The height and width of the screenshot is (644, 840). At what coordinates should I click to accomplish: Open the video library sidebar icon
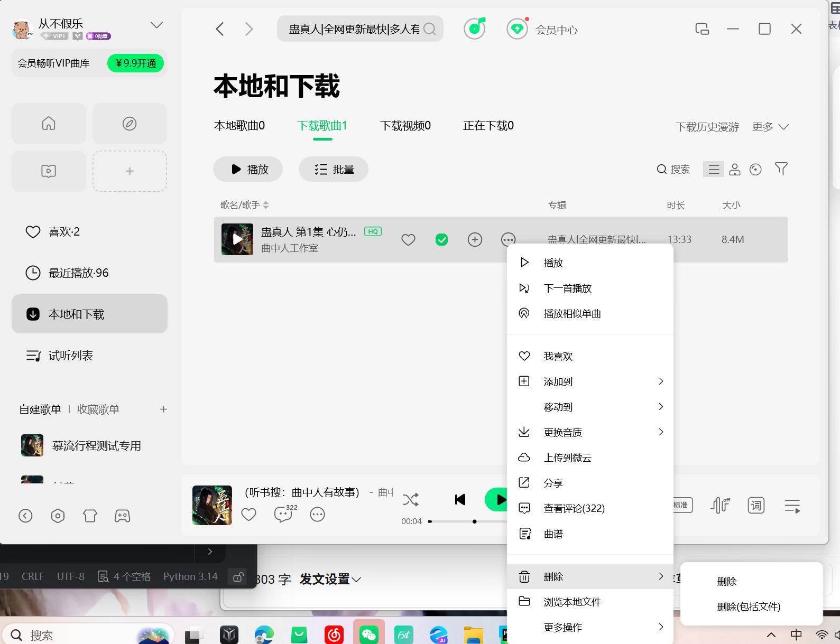pos(49,171)
